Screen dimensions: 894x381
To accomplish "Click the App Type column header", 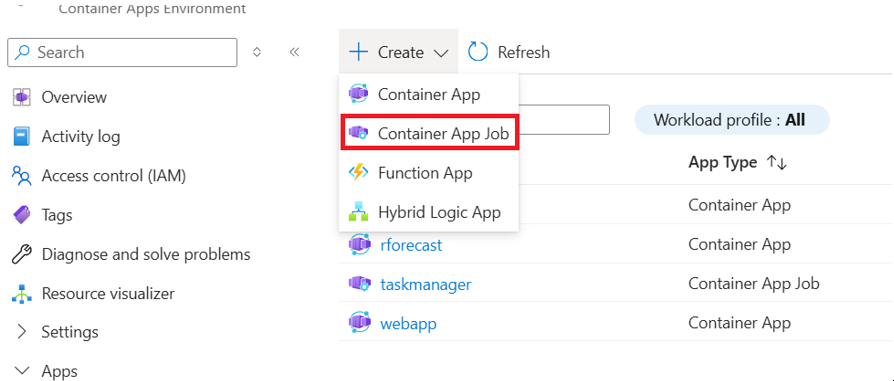I will click(723, 163).
